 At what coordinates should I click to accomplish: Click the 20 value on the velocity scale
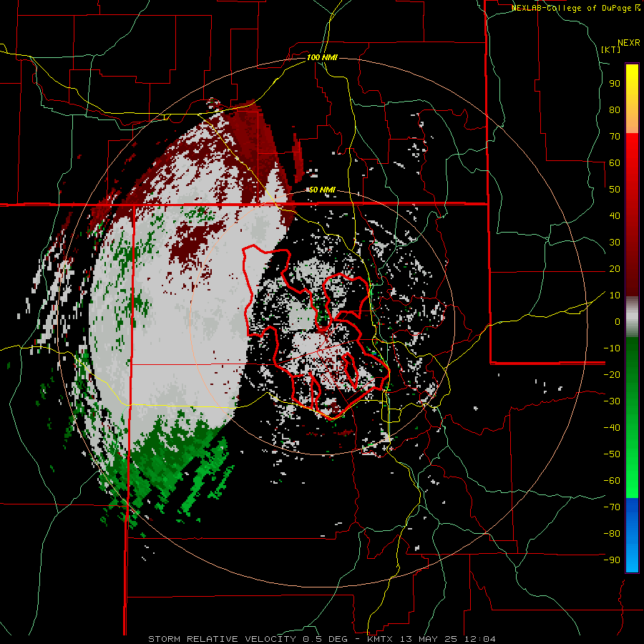point(615,269)
